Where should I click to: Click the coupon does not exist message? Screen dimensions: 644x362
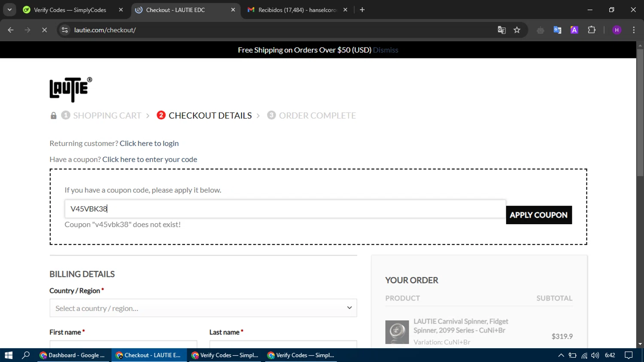[x=122, y=225]
